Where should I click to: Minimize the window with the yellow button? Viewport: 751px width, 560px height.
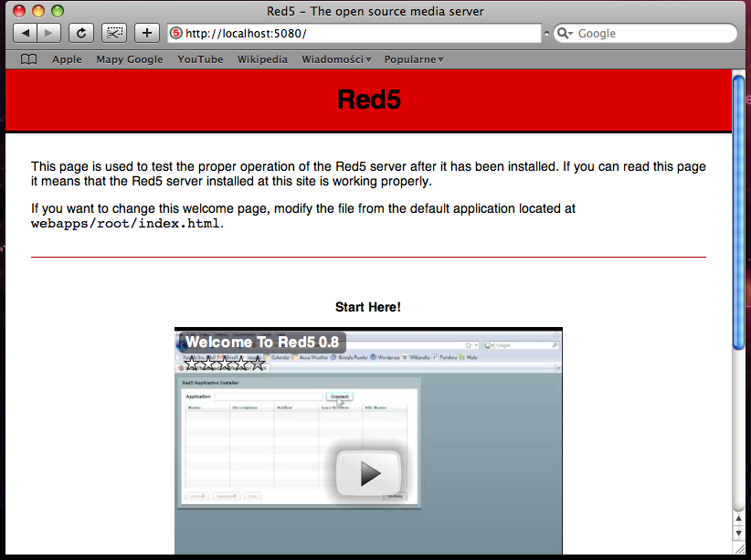click(38, 11)
